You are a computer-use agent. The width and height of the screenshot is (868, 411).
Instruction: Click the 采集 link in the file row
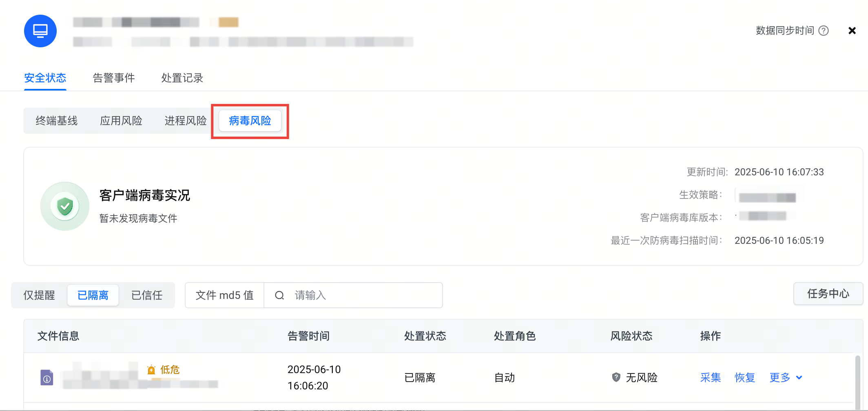click(711, 378)
